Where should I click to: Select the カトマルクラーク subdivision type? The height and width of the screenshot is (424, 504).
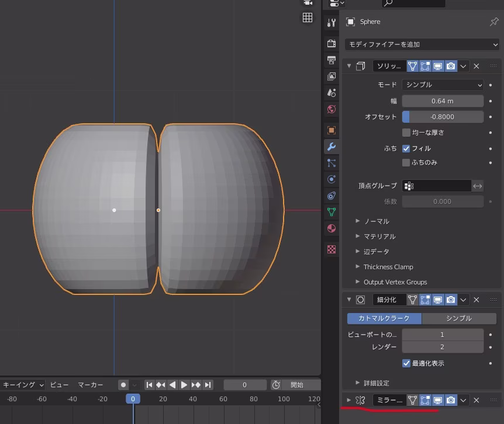pos(384,318)
